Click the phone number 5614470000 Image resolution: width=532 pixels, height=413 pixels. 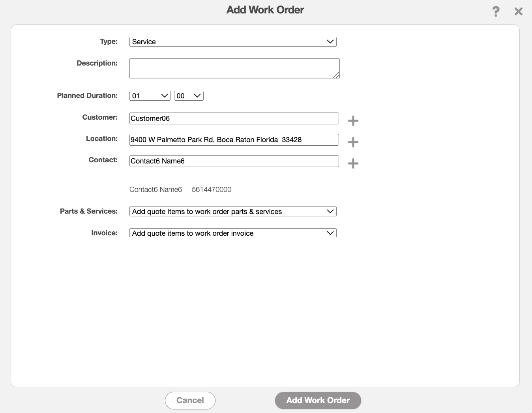point(212,190)
